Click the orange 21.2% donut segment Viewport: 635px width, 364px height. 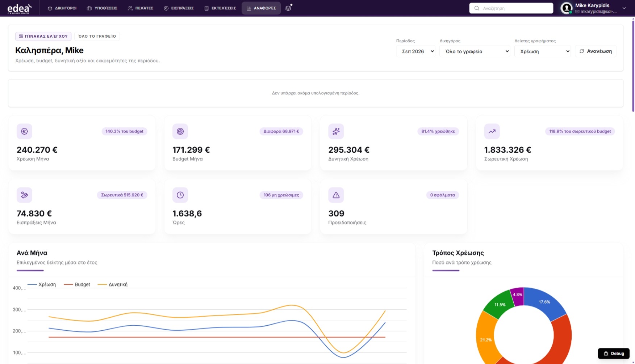(485, 339)
